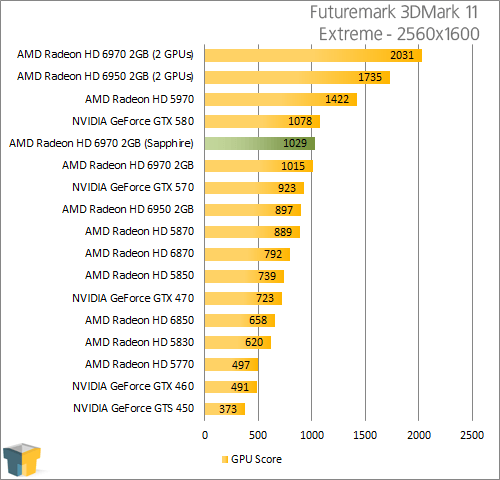The width and height of the screenshot is (500, 480).
Task: Click the GPU Score legend color swatch
Action: click(225, 459)
